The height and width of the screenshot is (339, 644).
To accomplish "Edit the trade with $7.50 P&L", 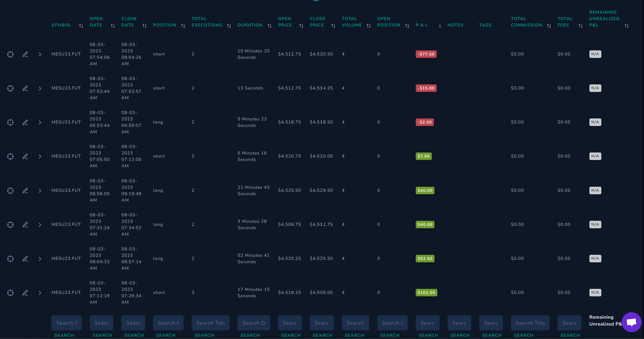I will click(x=25, y=156).
